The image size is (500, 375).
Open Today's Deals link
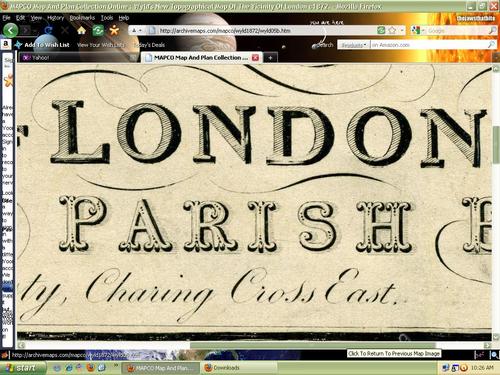tap(149, 45)
